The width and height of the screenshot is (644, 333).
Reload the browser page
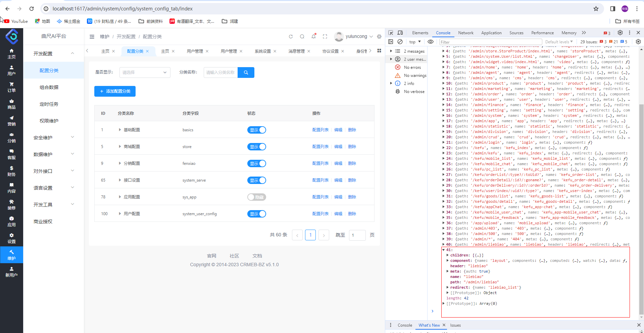[x=32, y=9]
